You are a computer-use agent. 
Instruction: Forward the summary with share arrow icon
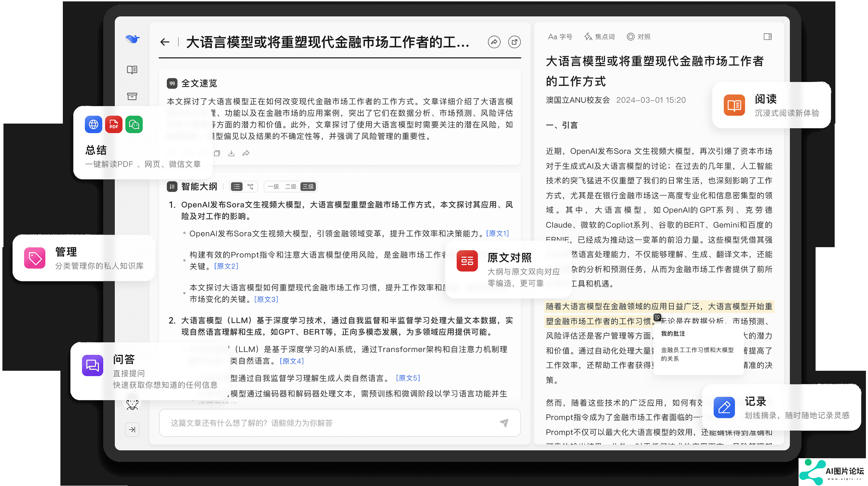click(246, 153)
